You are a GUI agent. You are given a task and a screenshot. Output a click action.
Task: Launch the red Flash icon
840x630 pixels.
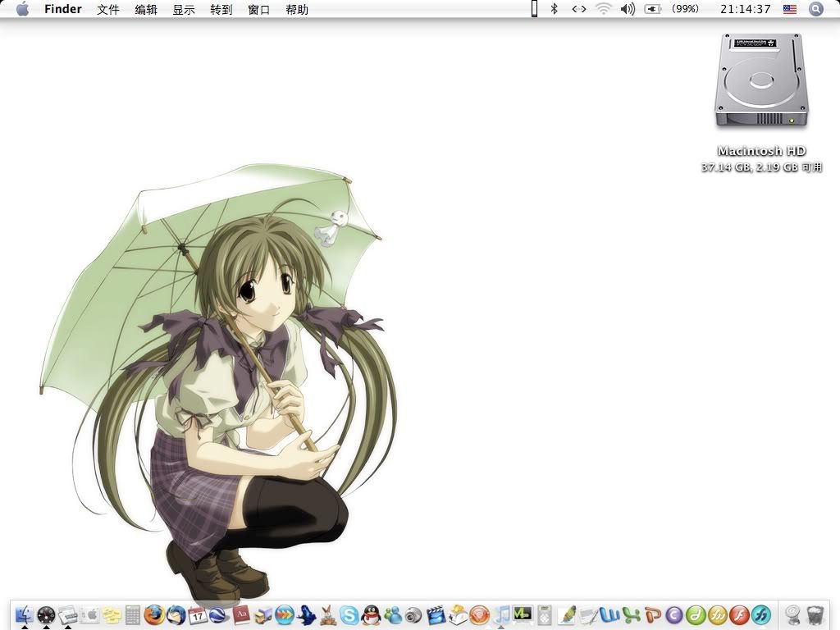tap(739, 614)
